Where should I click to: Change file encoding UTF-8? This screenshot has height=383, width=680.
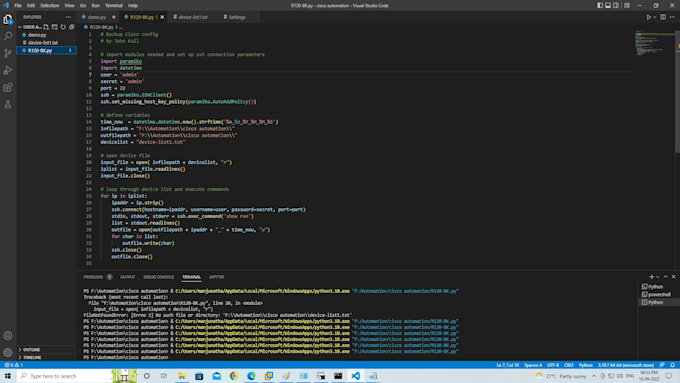tap(553, 365)
